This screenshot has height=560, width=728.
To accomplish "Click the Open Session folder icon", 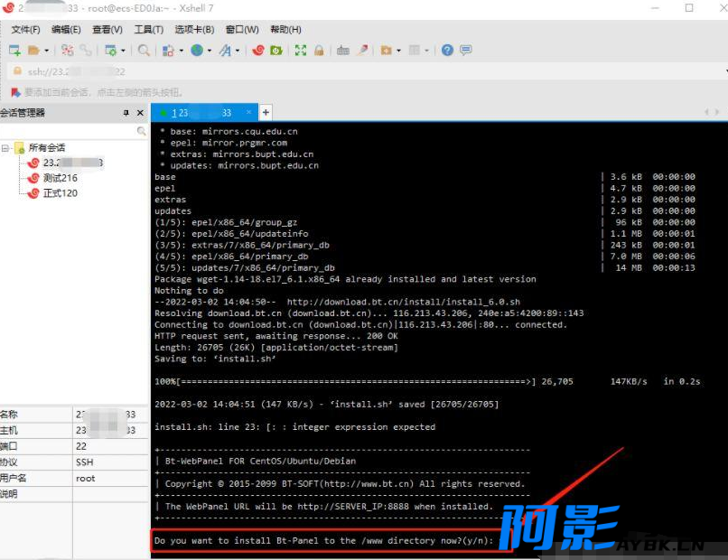I will click(x=33, y=51).
